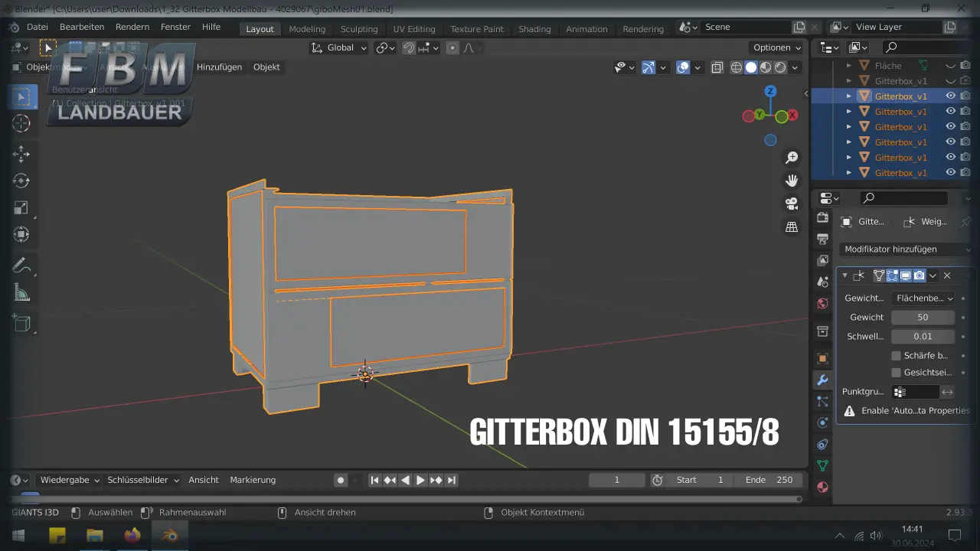This screenshot has width=980, height=551.
Task: Switch to the Shading workspace tab
Action: [x=534, y=29]
